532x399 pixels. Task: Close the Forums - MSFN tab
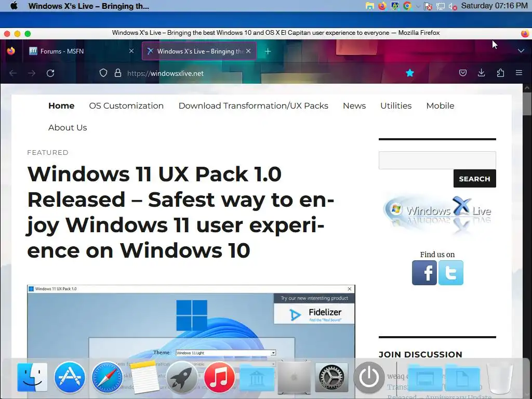(x=131, y=51)
